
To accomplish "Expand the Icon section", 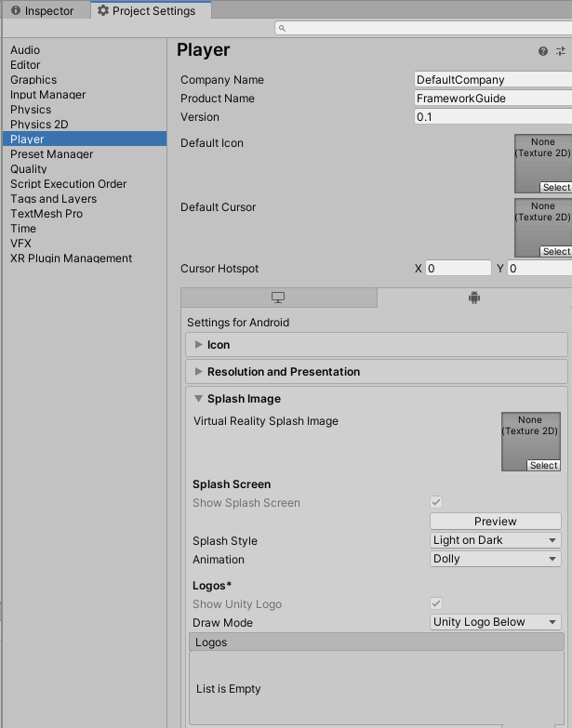I will pos(377,345).
